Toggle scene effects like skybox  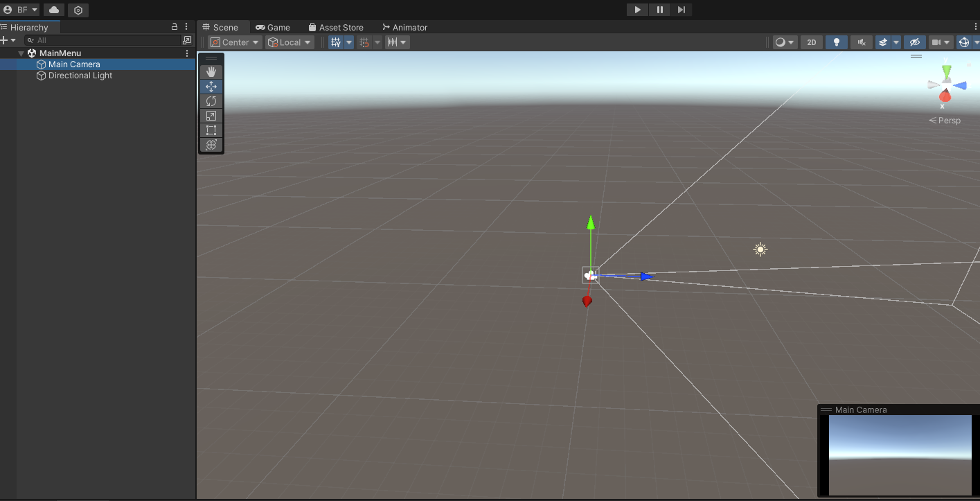click(883, 42)
